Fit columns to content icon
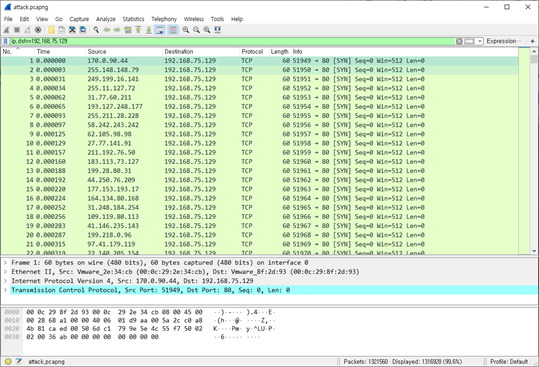 point(218,30)
